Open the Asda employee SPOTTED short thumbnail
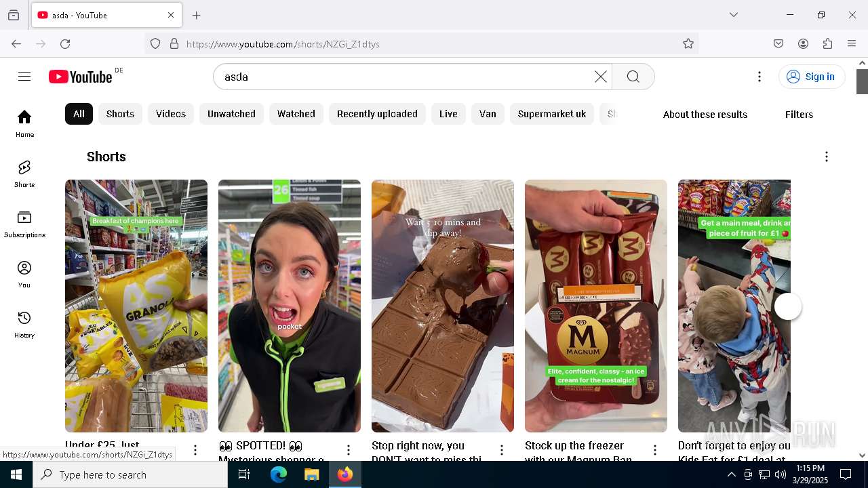The image size is (868, 488). tap(290, 306)
